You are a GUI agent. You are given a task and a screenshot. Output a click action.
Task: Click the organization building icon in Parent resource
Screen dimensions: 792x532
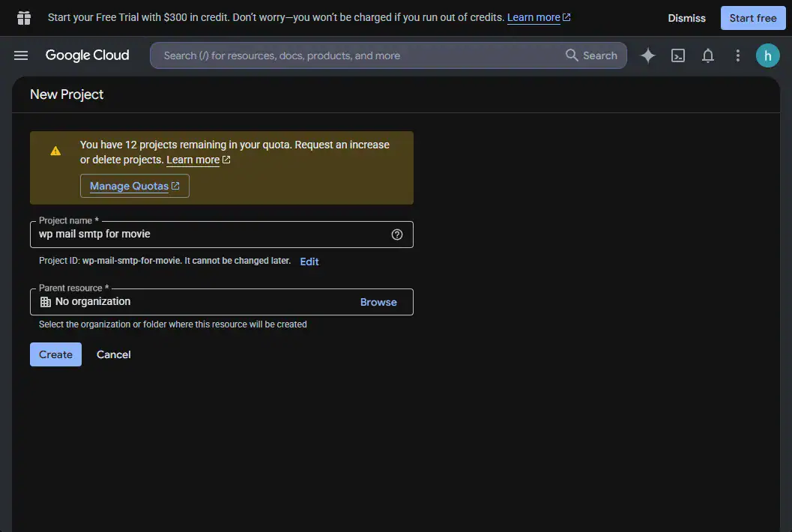(46, 302)
